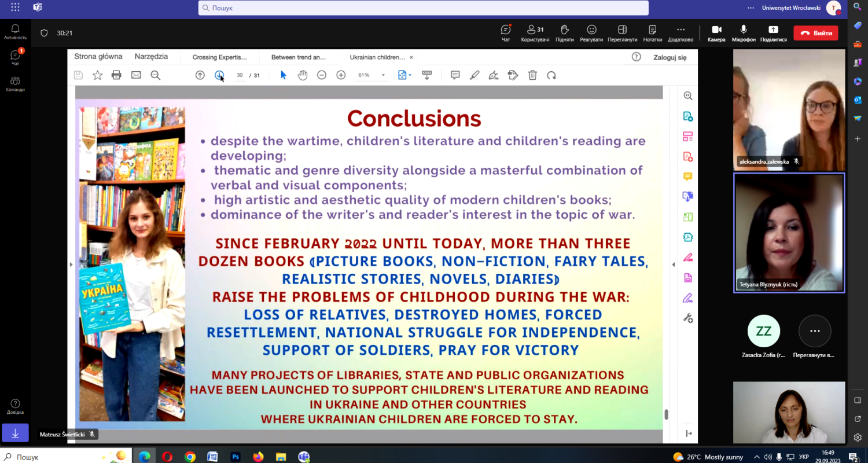868x463 pixels.
Task: Open meeting Notes (Нотатки)
Action: click(x=652, y=30)
